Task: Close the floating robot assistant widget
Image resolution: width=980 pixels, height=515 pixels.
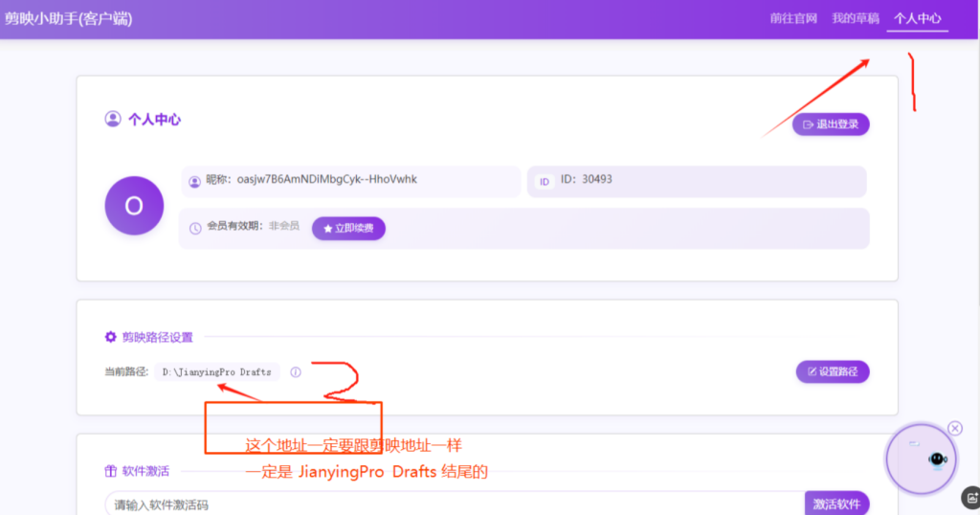Action: (x=954, y=428)
